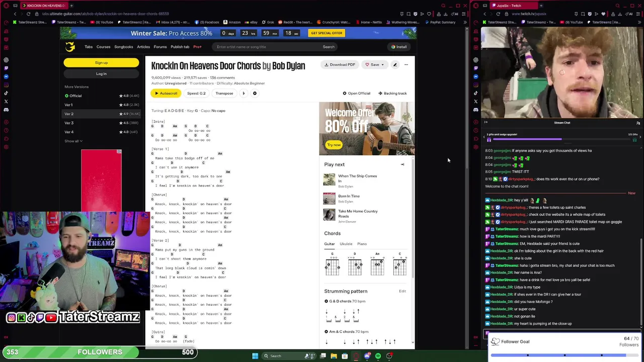The image size is (644, 362).
Task: Switch to Ukulele chords tab
Action: [x=346, y=244]
